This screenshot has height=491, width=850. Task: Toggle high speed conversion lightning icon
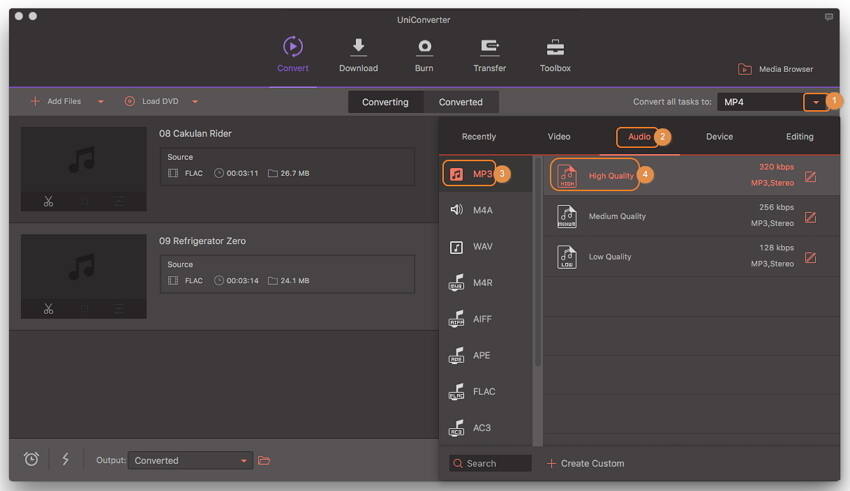(x=66, y=460)
